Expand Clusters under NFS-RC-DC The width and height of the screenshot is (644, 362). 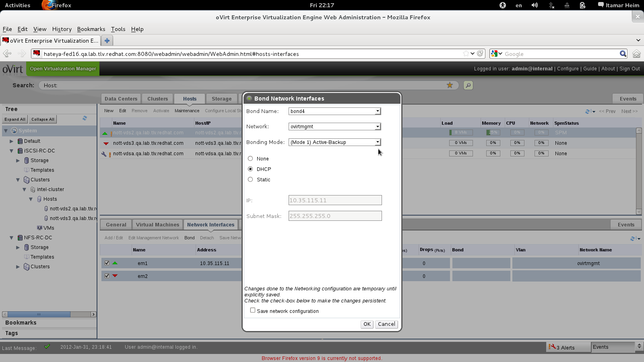click(18, 267)
